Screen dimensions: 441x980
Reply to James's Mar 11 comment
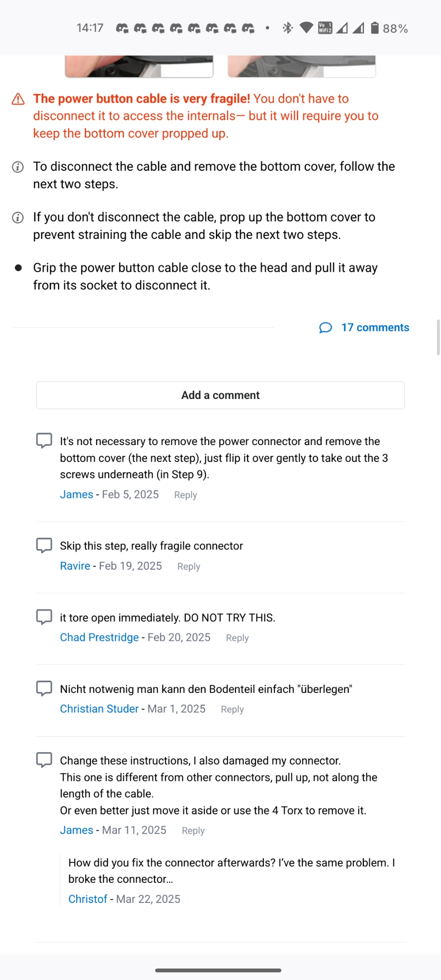[193, 831]
